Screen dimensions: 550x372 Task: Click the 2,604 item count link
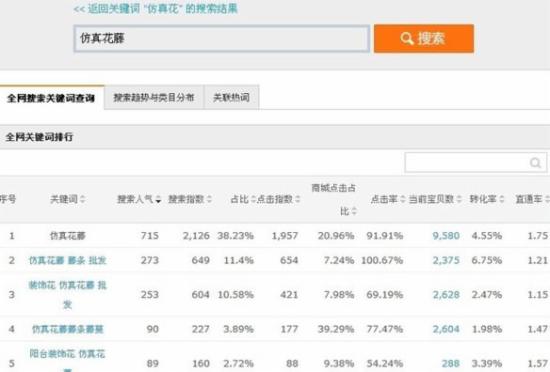point(446,329)
